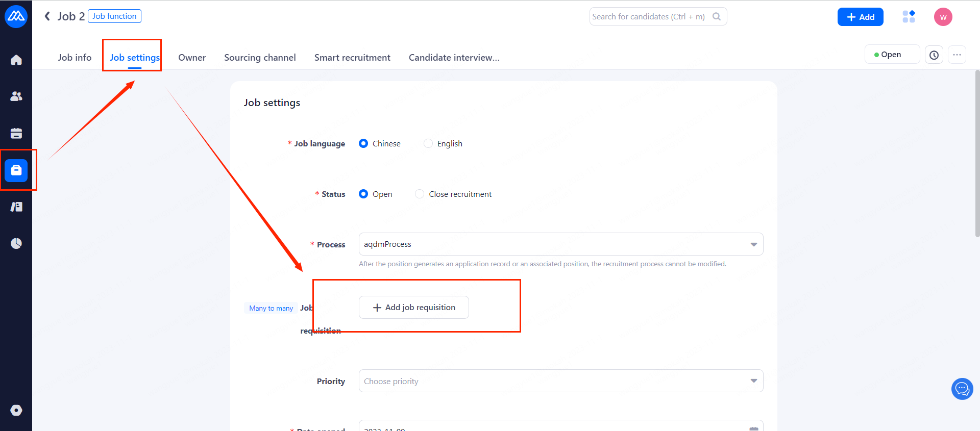Click the back arrow beside Job 2
Viewport: 980px width, 431px height.
coord(47,16)
